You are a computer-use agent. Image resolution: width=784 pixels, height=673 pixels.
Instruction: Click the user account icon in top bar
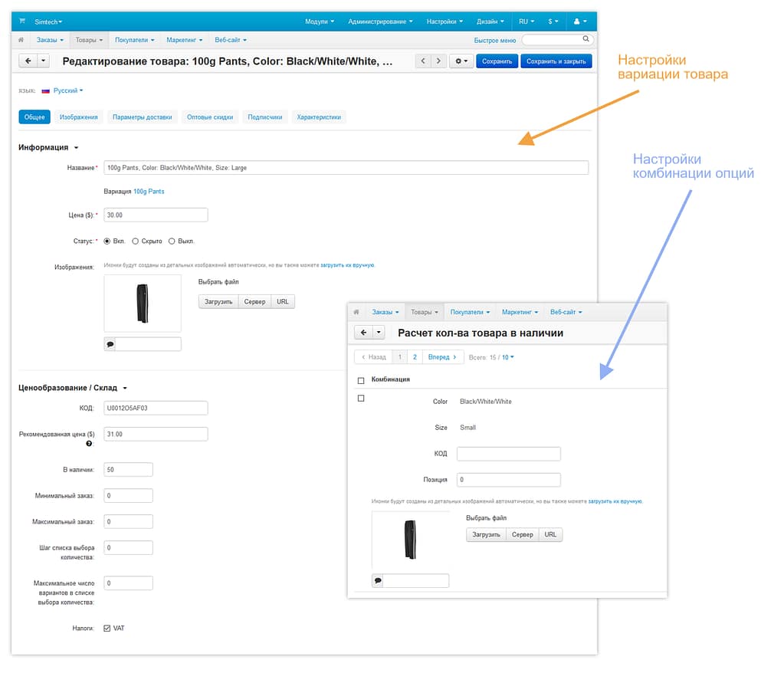pos(580,21)
